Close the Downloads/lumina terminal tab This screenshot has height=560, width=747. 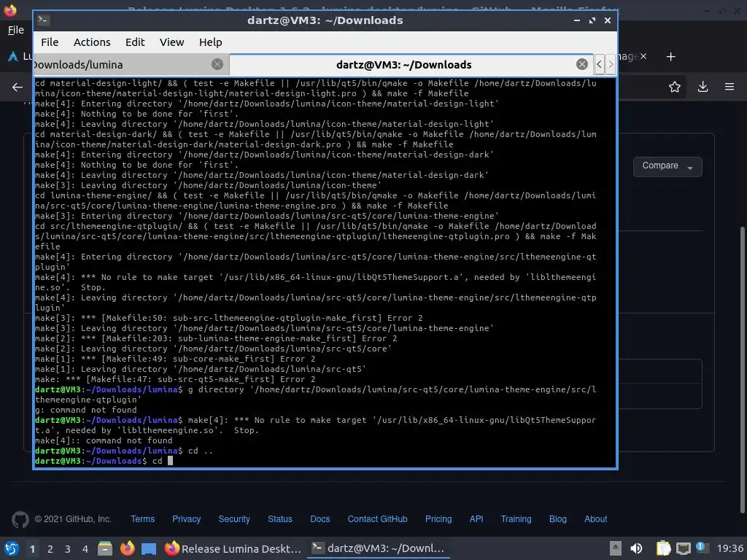coord(217,64)
